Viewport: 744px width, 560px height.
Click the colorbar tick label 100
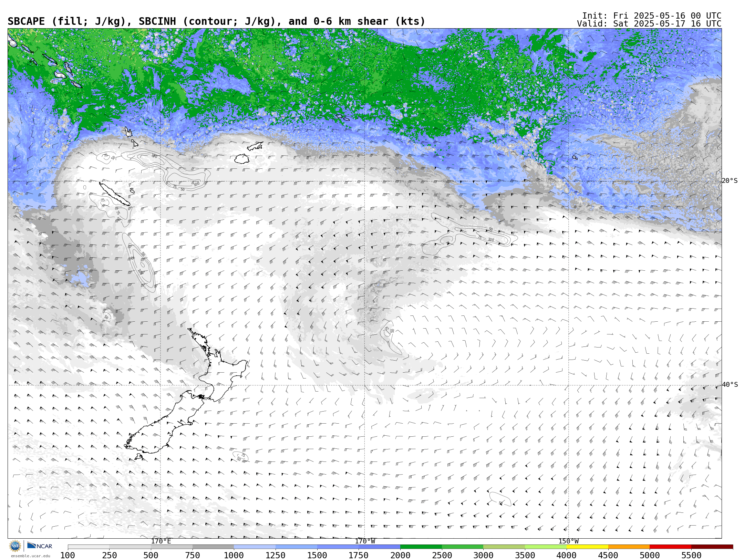coord(68,555)
